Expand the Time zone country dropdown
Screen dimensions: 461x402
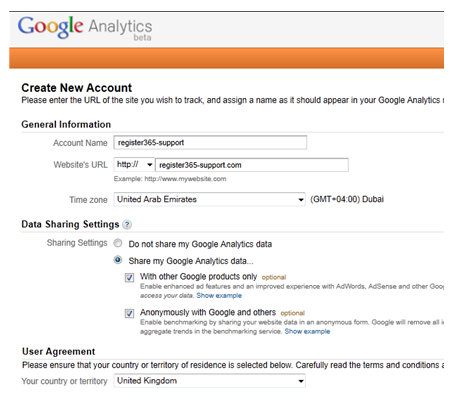point(209,199)
